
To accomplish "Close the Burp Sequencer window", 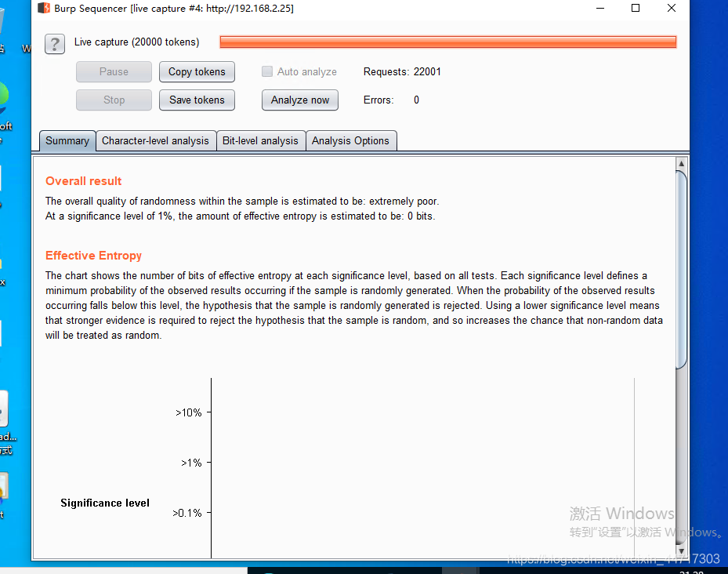I will (x=672, y=9).
